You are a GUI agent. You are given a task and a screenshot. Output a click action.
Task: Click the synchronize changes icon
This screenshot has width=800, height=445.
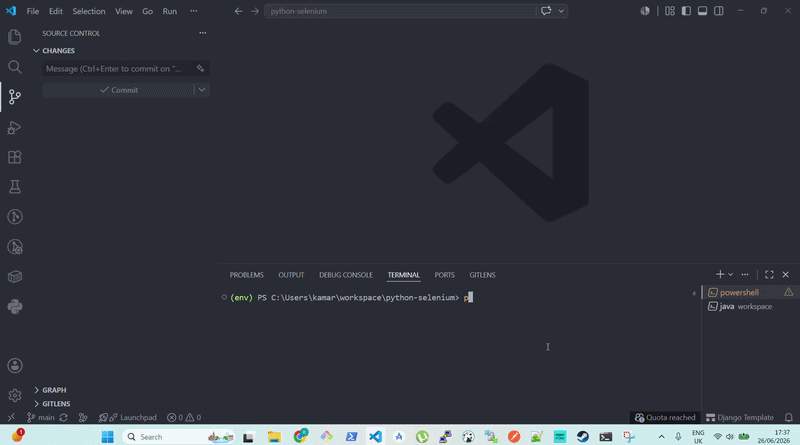pyautogui.click(x=63, y=417)
